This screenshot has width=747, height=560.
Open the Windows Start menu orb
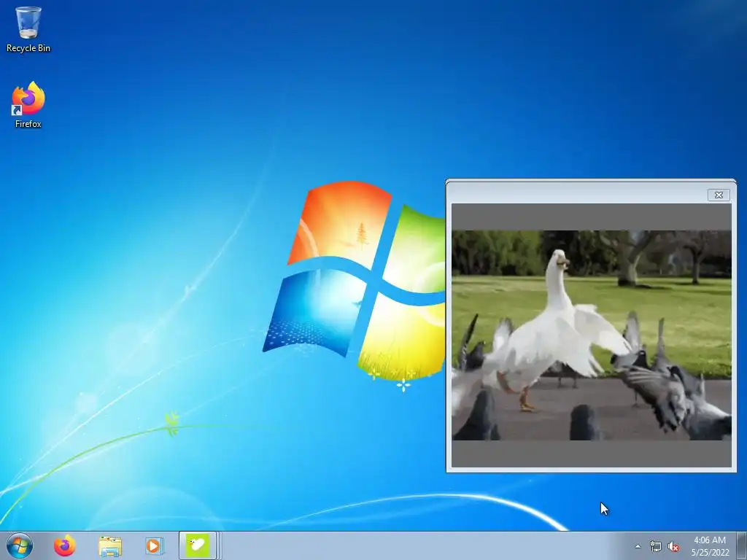tap(20, 545)
